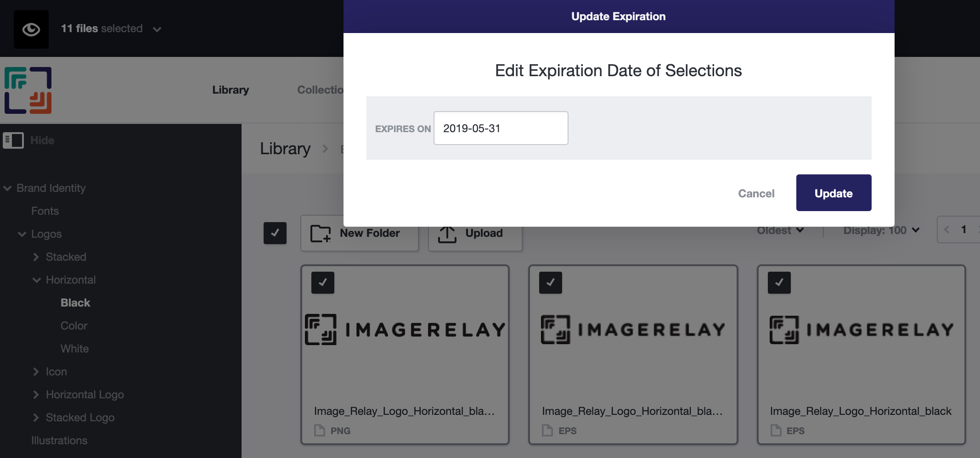Screen dimensions: 980x458
Task: Select the Fonts folder
Action: (45, 211)
